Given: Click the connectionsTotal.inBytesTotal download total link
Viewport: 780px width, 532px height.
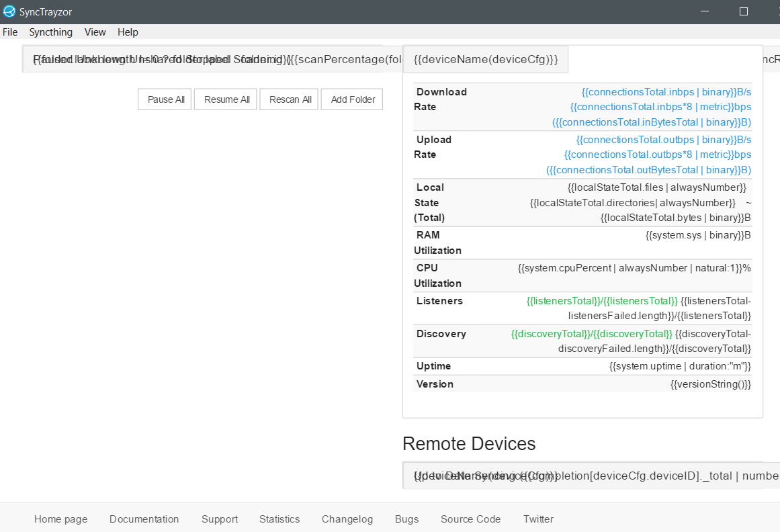Looking at the screenshot, I should 652,122.
